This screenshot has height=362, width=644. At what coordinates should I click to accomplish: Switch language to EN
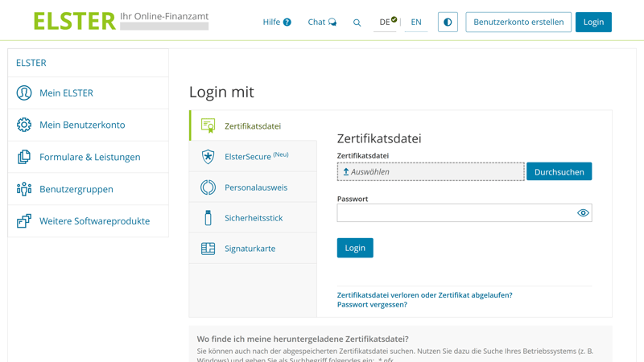tap(415, 22)
